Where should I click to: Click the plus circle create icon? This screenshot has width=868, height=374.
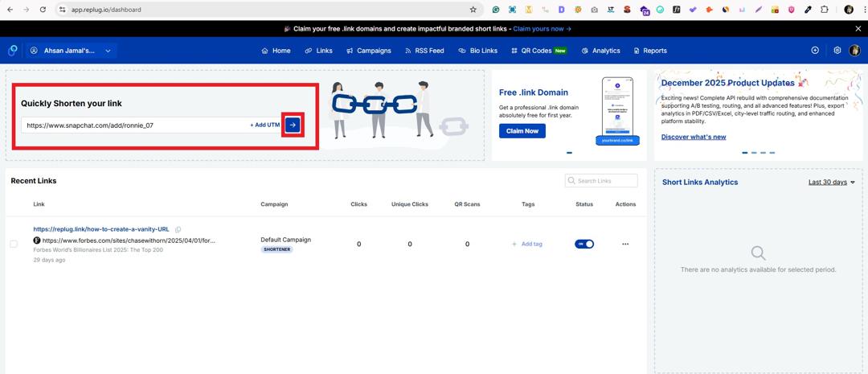[815, 51]
